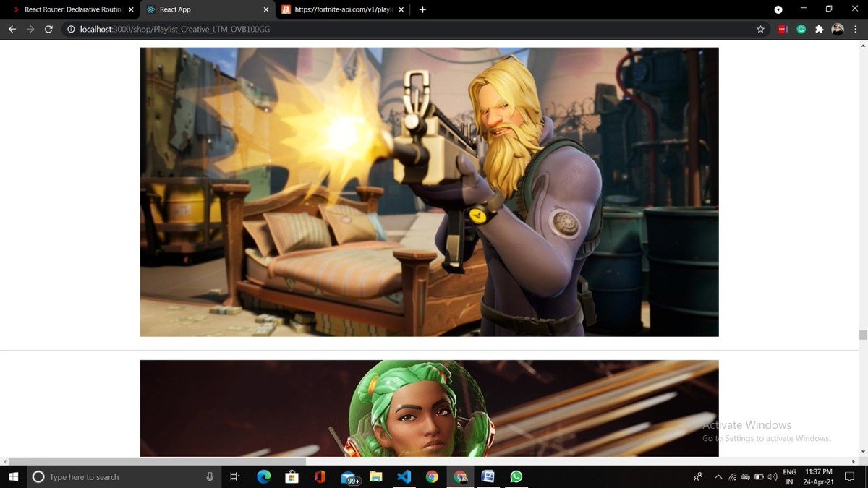Open the clock showing 11:37 PM

pyautogui.click(x=818, y=476)
